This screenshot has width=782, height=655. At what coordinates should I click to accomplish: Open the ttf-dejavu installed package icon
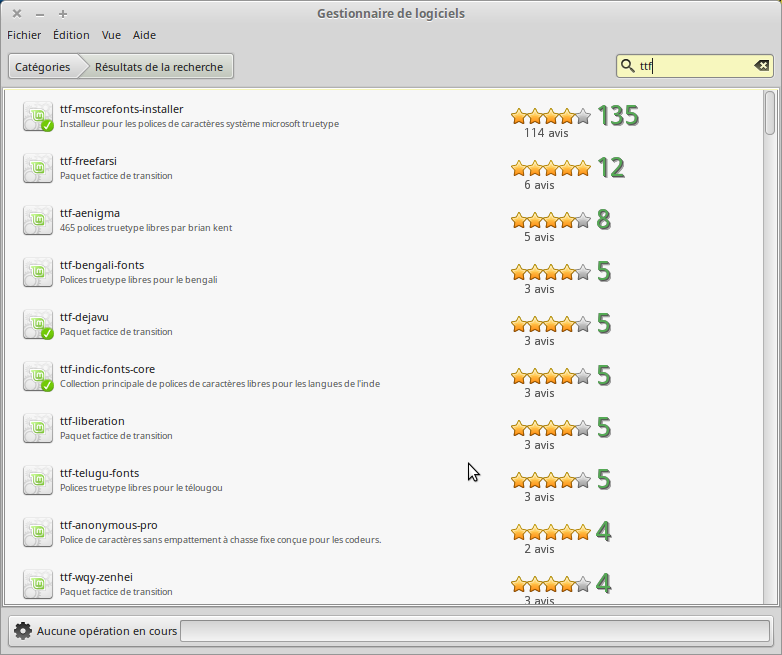click(38, 324)
